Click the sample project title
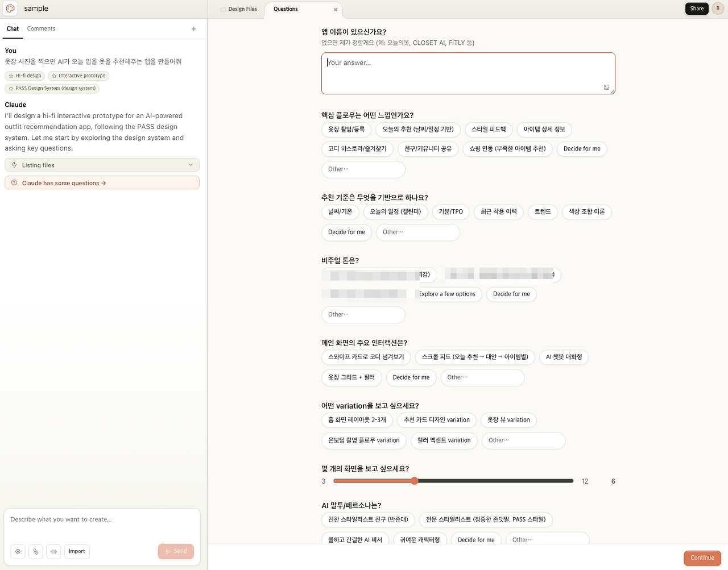Image resolution: width=728 pixels, height=570 pixels. click(36, 9)
